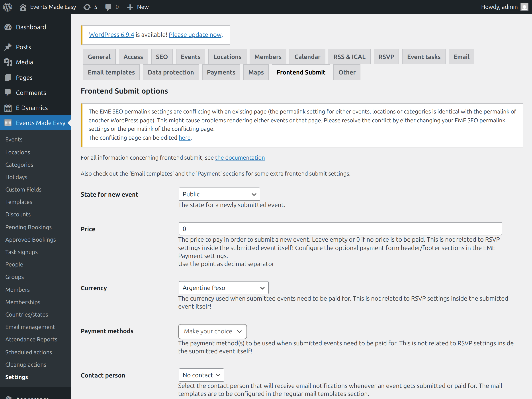Change the State for new event dropdown
Viewport: 532px width, 399px height.
coord(219,194)
